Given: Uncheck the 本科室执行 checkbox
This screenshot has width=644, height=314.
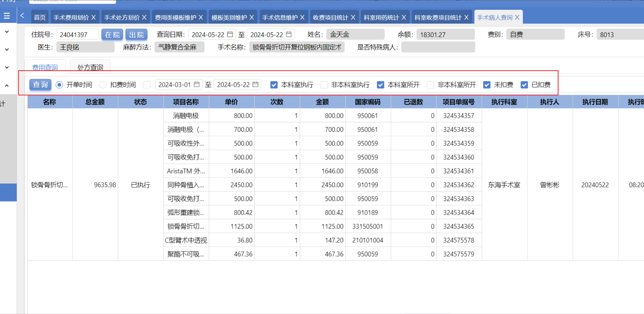Looking at the screenshot, I should coord(274,85).
